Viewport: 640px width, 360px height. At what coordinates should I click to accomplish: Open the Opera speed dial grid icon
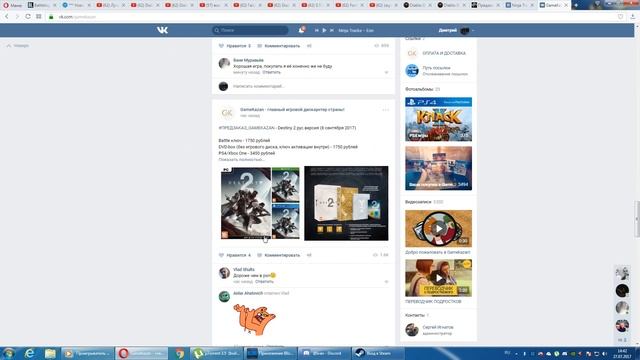click(x=39, y=17)
